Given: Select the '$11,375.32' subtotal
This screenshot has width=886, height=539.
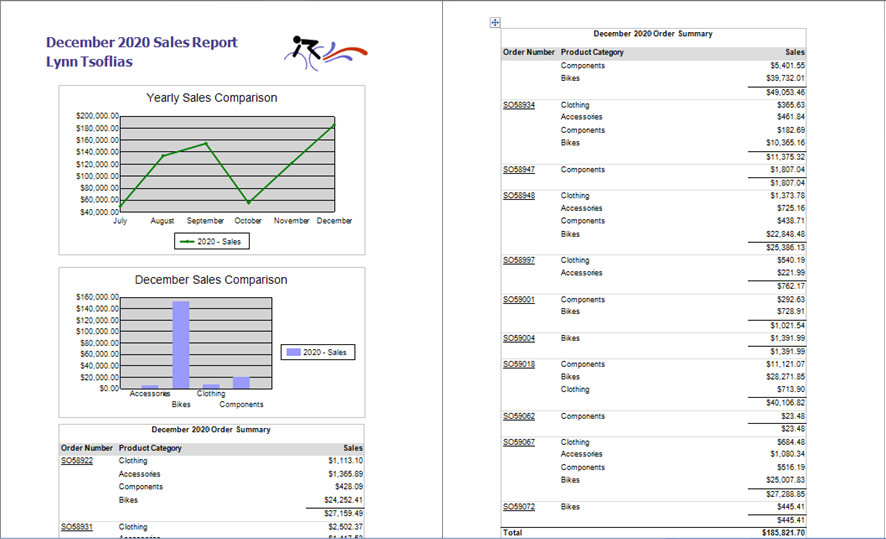Looking at the screenshot, I should [785, 157].
